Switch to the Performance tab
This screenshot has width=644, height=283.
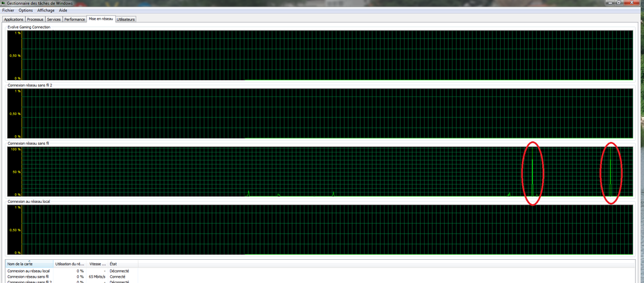[x=75, y=19]
